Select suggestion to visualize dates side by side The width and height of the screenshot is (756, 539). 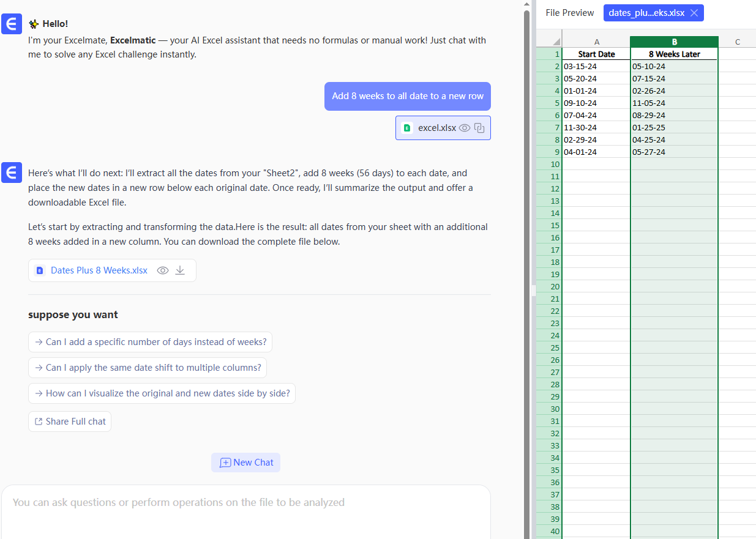[x=162, y=393]
